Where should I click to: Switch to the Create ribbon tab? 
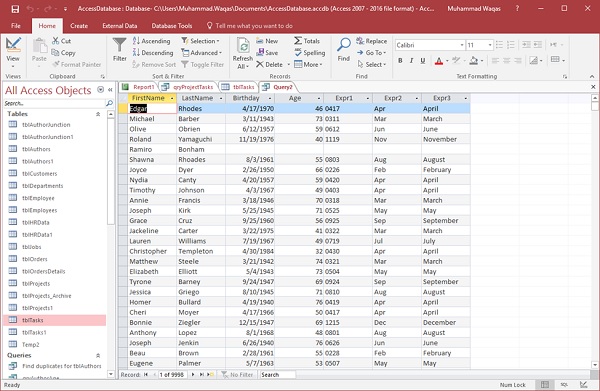(x=79, y=26)
